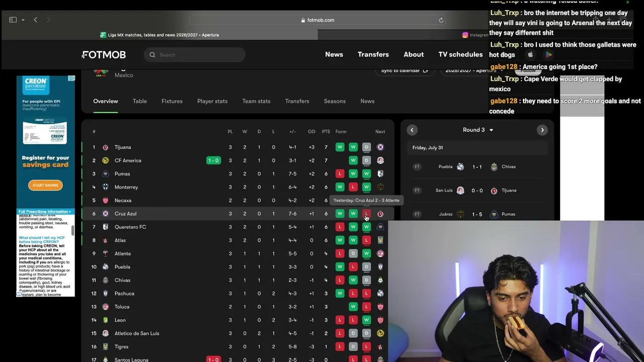644x362 pixels.
Task: Switch to the Table tab
Action: click(140, 101)
